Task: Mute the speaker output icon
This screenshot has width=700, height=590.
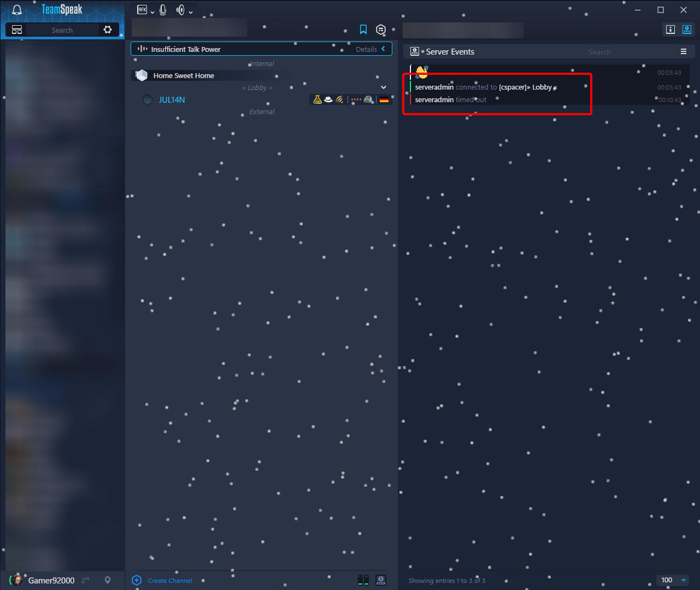Action: tap(180, 9)
